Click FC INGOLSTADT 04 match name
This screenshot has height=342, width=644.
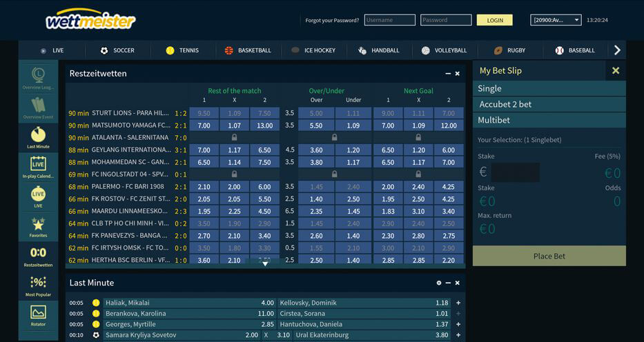point(130,174)
